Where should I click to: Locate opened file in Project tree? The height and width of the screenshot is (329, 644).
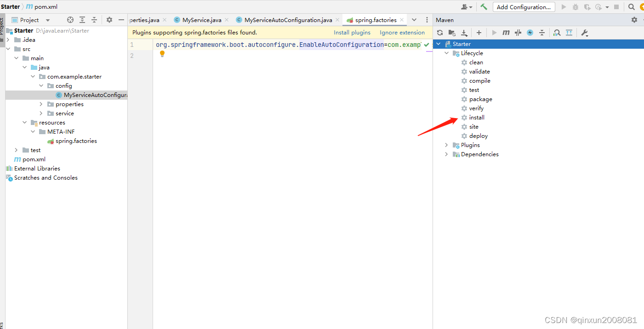coord(70,20)
